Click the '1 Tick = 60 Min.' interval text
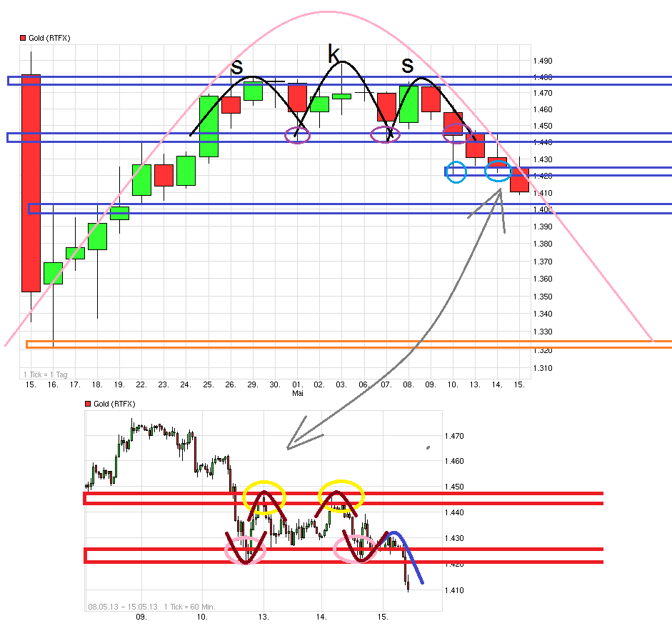The width and height of the screenshot is (672, 626). (x=189, y=607)
